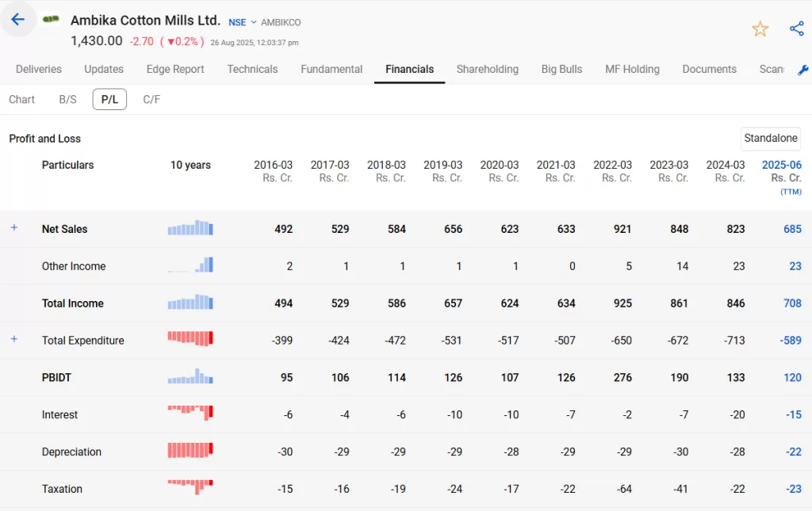Share this stock page

[x=796, y=29]
